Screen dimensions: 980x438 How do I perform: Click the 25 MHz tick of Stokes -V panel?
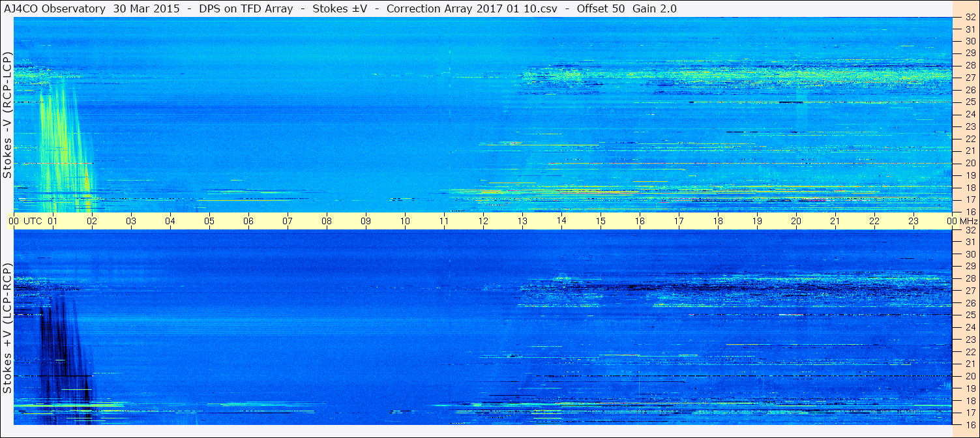[x=970, y=102]
